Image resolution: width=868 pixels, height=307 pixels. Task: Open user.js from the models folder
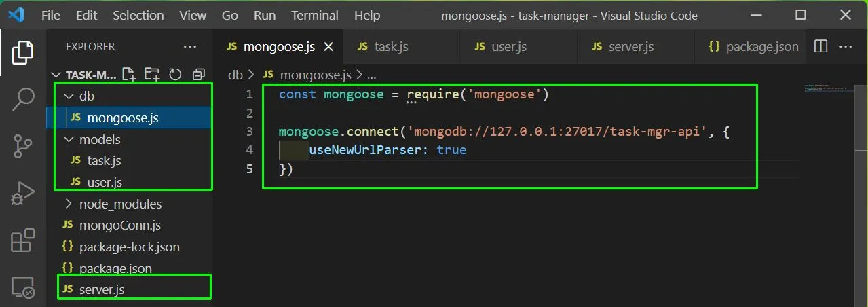coord(130,182)
